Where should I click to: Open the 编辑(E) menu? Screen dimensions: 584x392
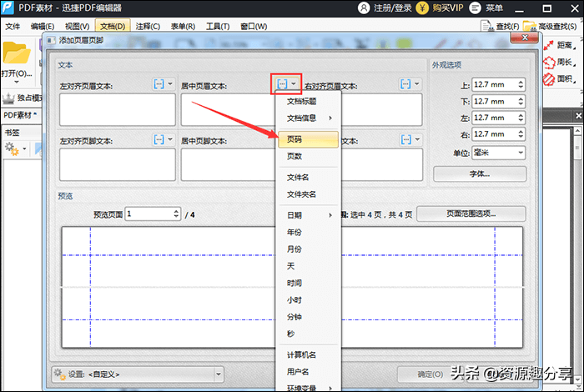(42, 27)
